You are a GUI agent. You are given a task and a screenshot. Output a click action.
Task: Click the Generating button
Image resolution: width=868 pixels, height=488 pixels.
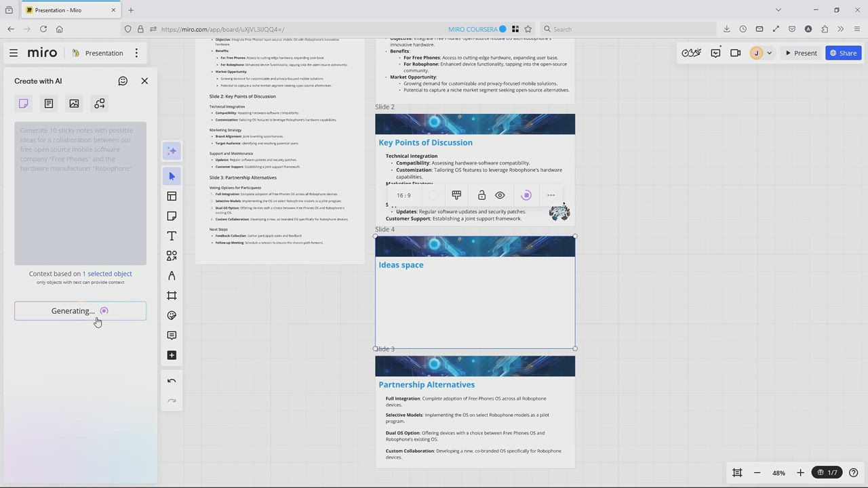80,311
